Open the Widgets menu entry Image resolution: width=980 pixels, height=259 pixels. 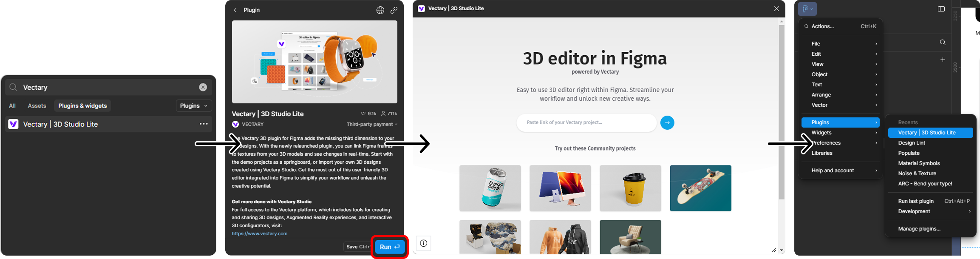pos(840,133)
